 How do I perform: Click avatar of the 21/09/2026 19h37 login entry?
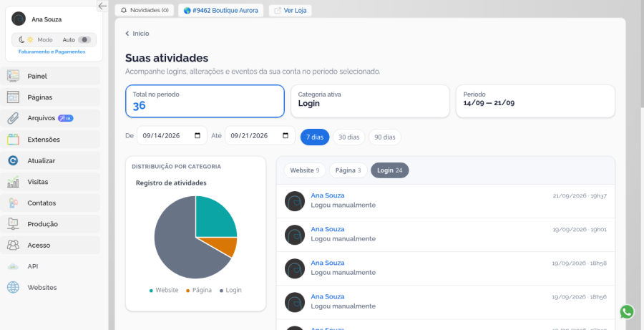[x=295, y=201]
